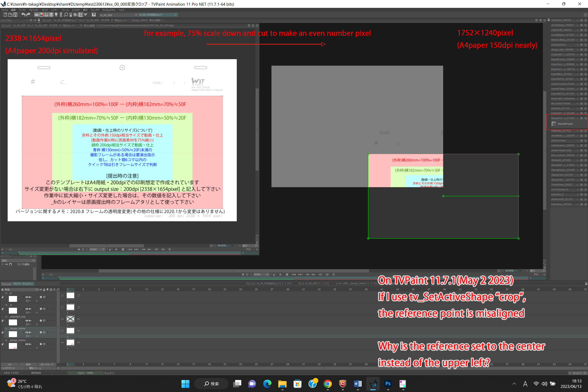Image resolution: width=588 pixels, height=392 pixels.
Task: Toggle the sound speaker icon in left viewer
Action: pyautogui.click(x=79, y=250)
